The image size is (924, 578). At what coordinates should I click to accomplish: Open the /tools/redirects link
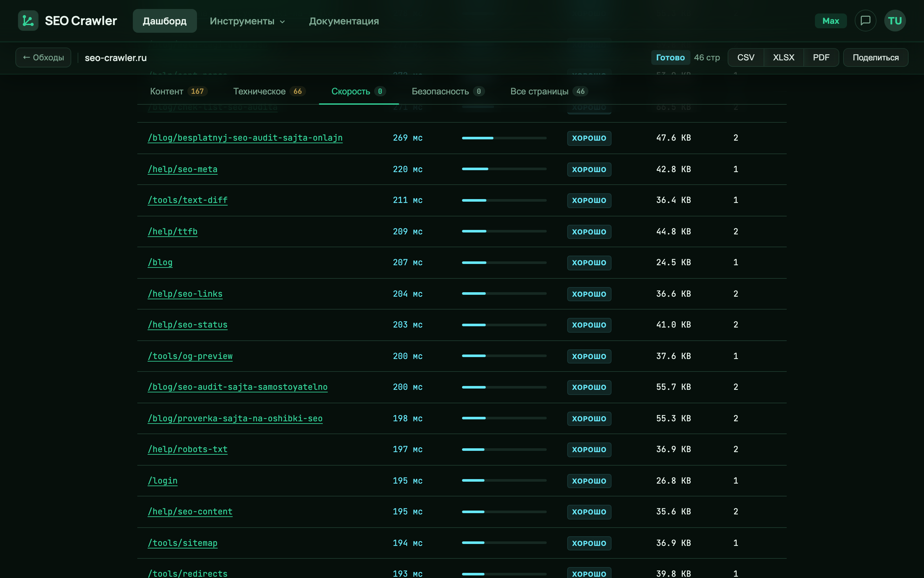click(x=187, y=574)
